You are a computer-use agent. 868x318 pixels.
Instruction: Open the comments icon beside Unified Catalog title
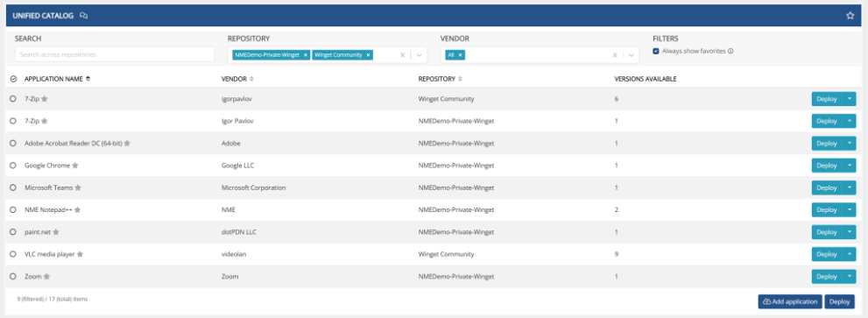(83, 16)
